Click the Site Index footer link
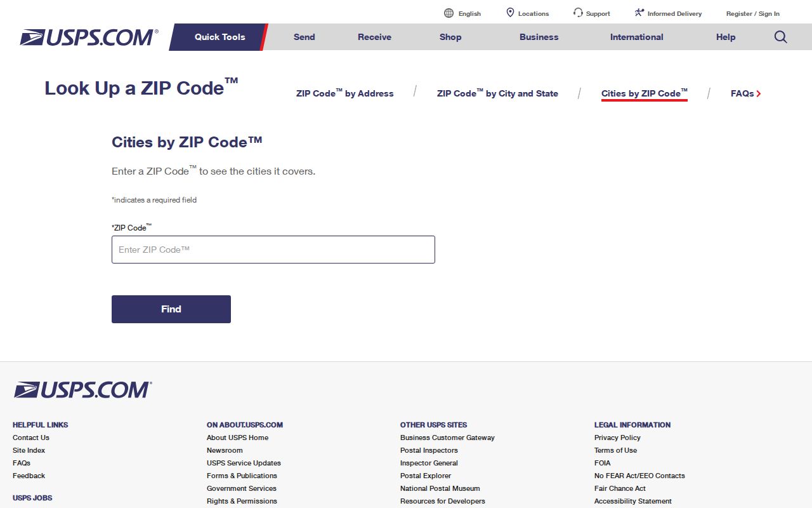 coord(29,450)
